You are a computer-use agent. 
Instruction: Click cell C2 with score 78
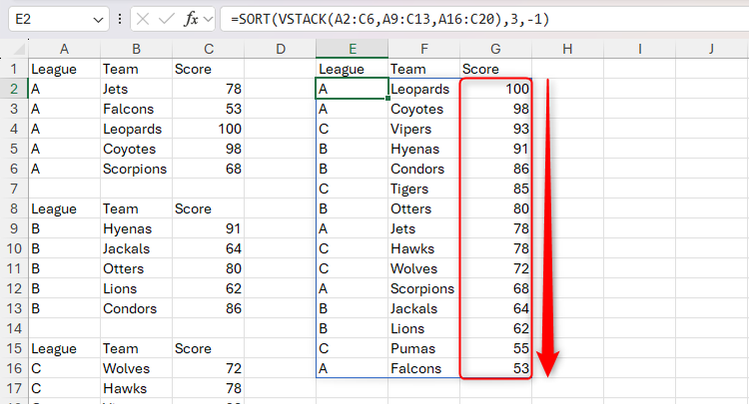(208, 89)
